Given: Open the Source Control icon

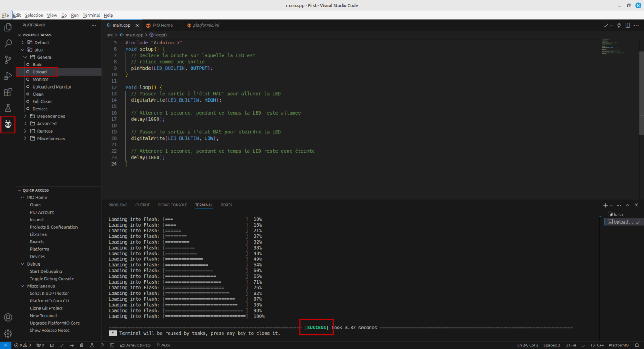Looking at the screenshot, I should click(8, 60).
